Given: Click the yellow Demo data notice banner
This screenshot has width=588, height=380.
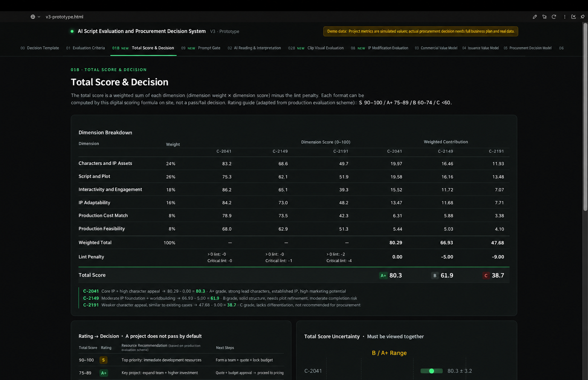Looking at the screenshot, I should (420, 31).
